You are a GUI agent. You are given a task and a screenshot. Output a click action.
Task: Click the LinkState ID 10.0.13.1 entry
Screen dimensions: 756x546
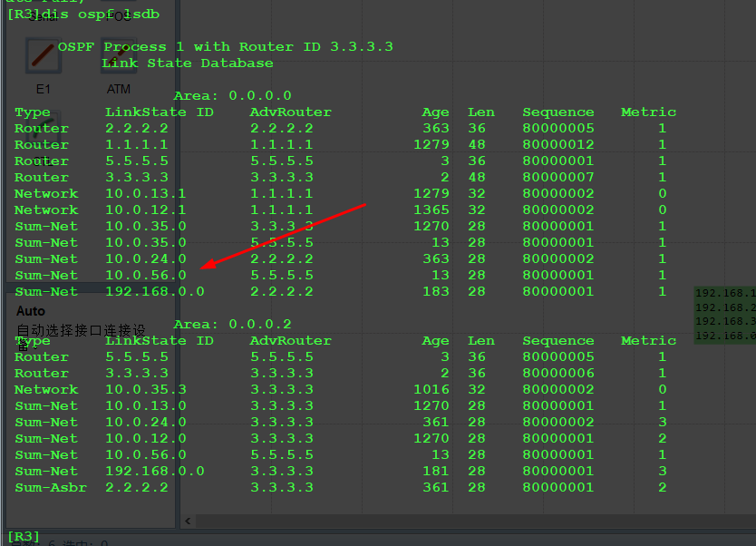click(146, 193)
